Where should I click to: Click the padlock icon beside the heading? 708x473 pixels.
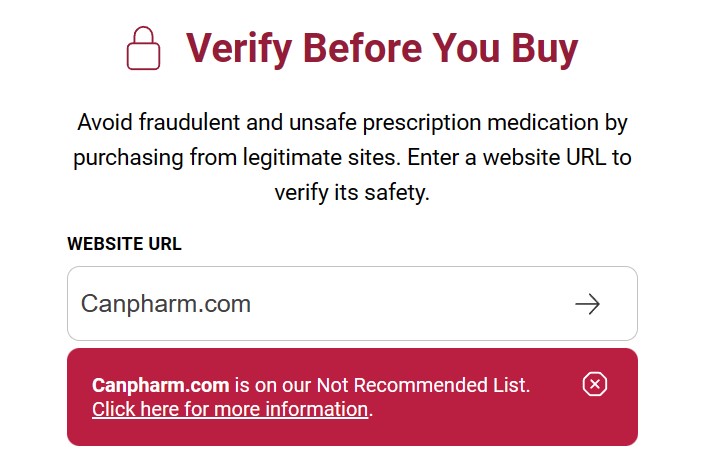coord(143,48)
